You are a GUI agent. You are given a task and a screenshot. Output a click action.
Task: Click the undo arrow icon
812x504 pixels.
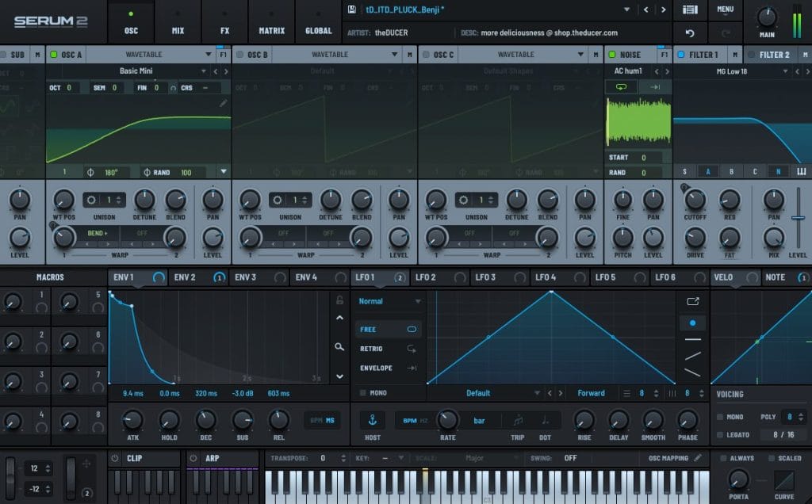pos(690,33)
